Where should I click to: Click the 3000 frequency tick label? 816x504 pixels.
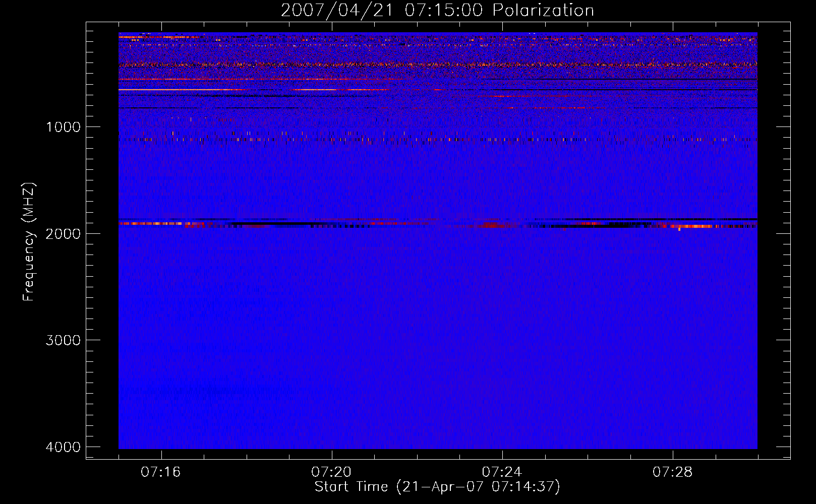63,340
